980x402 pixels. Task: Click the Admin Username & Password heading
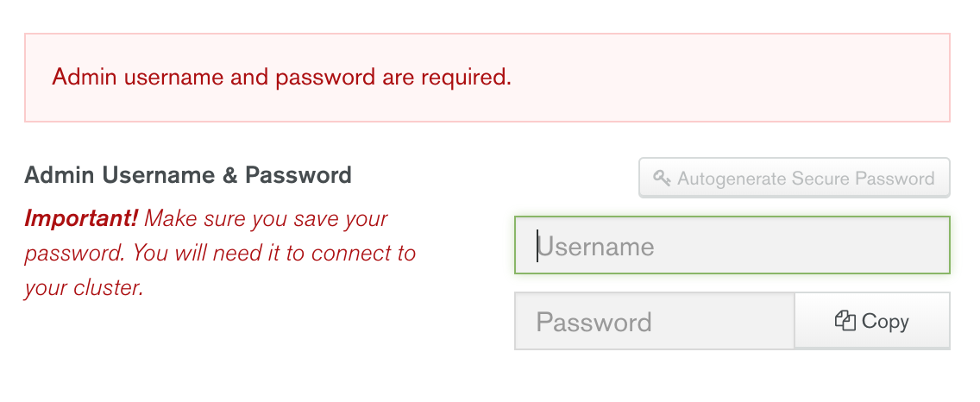coord(188,175)
